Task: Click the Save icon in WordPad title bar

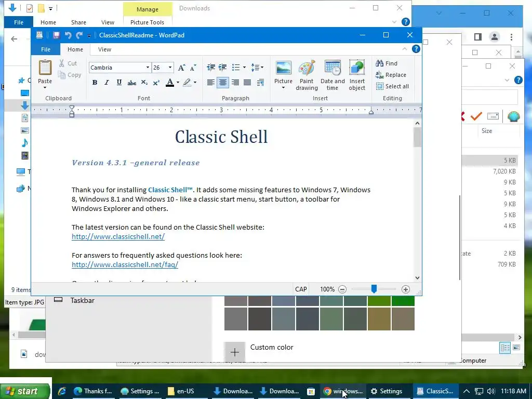Action: tap(56, 35)
